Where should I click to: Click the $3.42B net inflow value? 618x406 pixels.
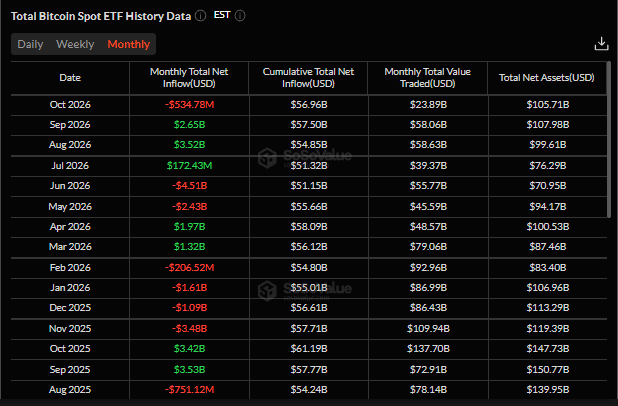tap(190, 349)
